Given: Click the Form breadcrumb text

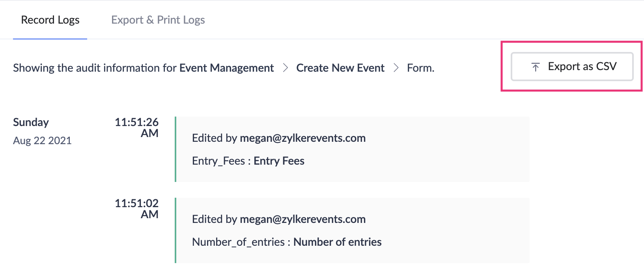Looking at the screenshot, I should pyautogui.click(x=420, y=68).
